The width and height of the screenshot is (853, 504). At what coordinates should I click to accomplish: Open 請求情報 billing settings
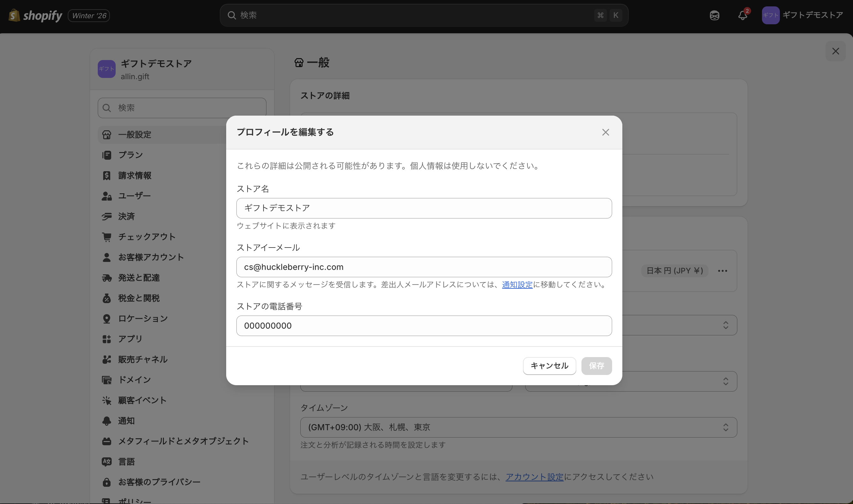click(134, 176)
